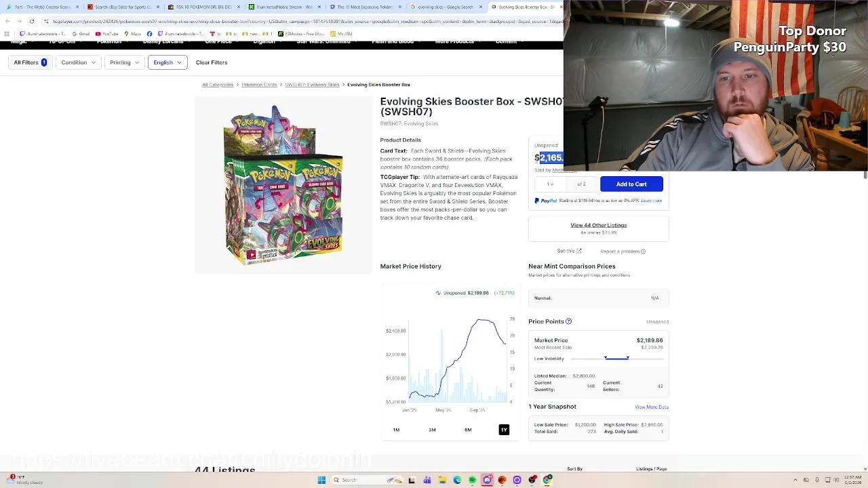This screenshot has height=488, width=868.
Task: Open the My ASU bookmark
Action: pyautogui.click(x=341, y=34)
